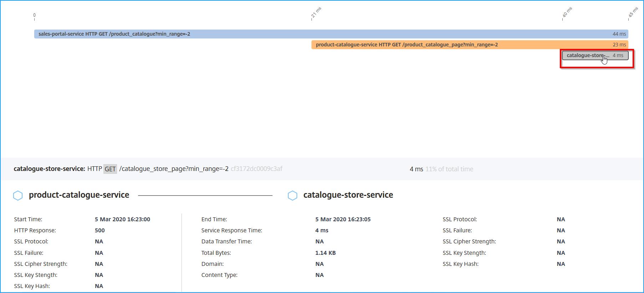Click the 21 ms timeline marker
644x293 pixels.
(x=316, y=12)
